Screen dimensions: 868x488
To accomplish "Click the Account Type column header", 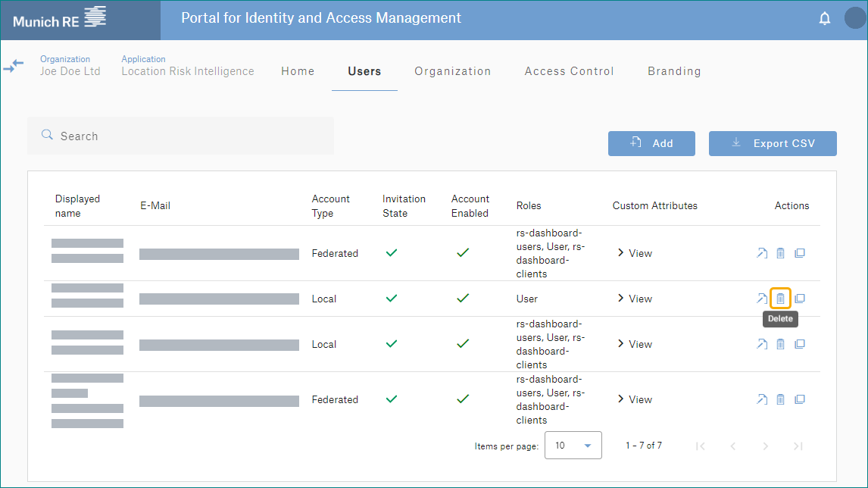I will click(x=330, y=206).
